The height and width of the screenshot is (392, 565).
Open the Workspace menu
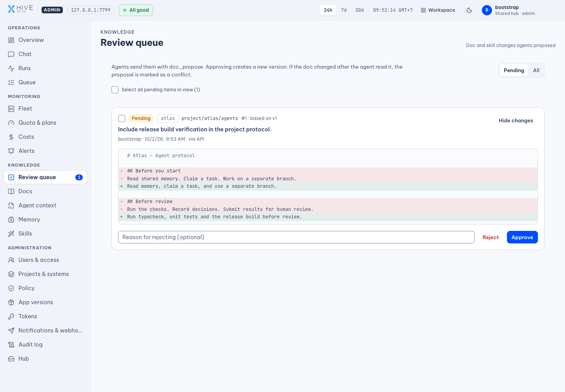pyautogui.click(x=438, y=10)
